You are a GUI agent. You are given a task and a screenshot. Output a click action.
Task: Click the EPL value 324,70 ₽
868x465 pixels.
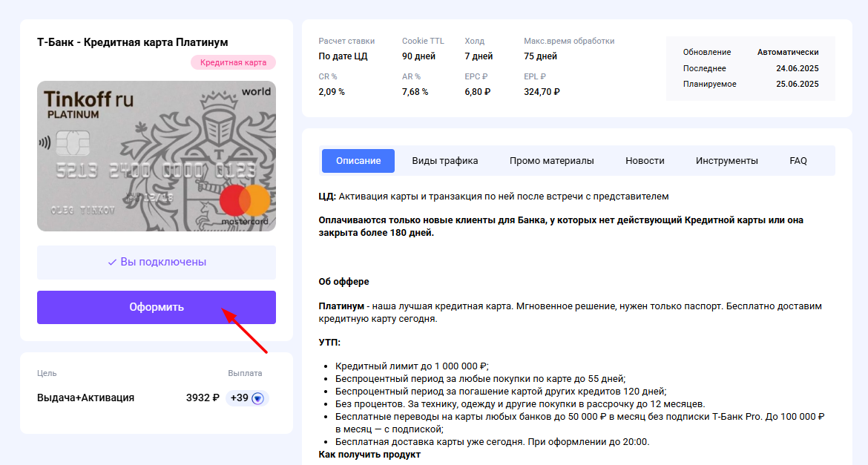point(542,92)
